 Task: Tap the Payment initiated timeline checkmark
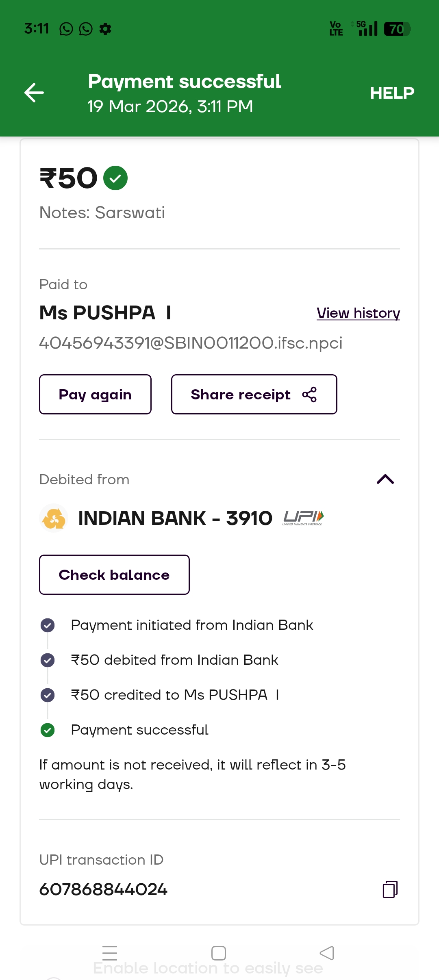(48, 625)
